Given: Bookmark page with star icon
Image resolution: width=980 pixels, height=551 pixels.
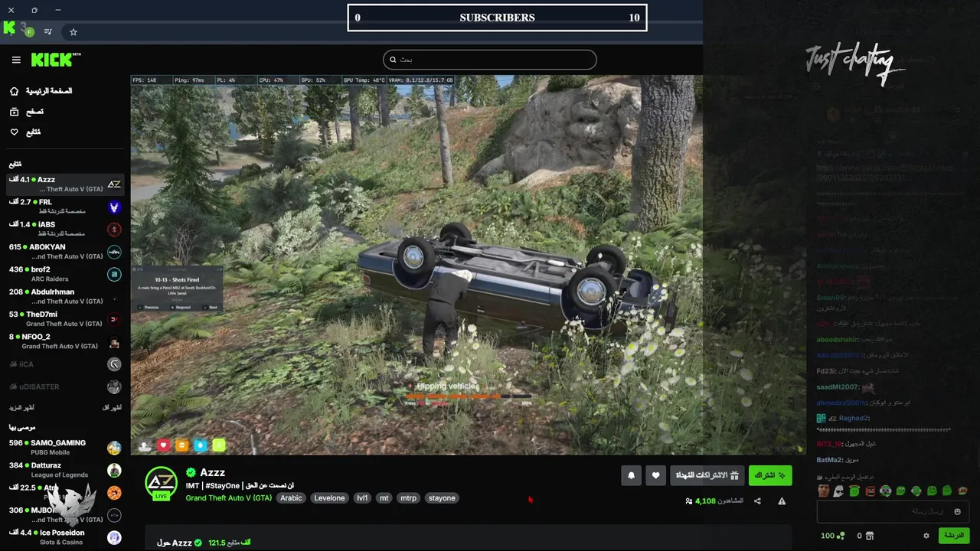Looking at the screenshot, I should pos(73,32).
